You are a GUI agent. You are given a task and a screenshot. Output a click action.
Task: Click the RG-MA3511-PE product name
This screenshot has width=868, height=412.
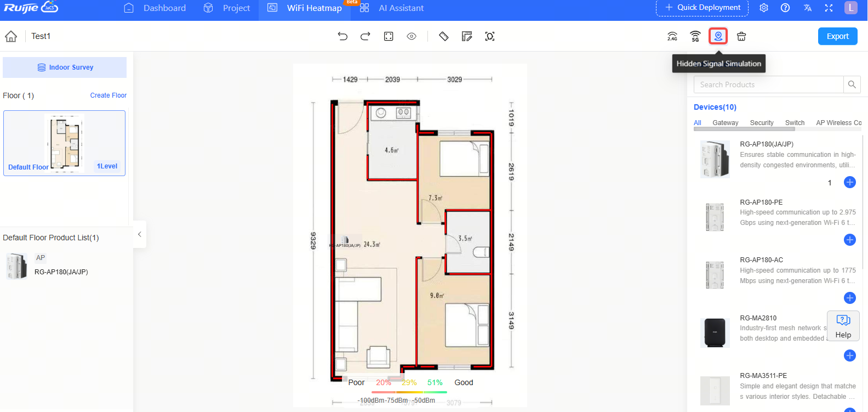(763, 376)
